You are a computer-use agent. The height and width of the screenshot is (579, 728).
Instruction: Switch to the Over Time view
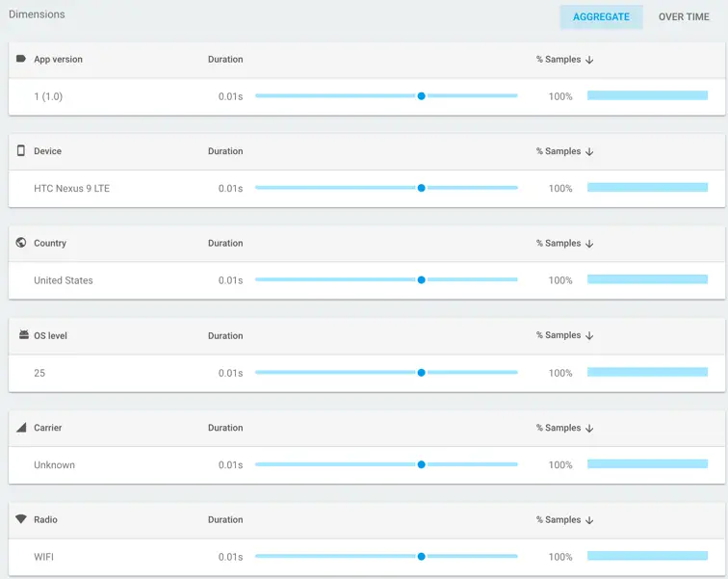pos(684,16)
